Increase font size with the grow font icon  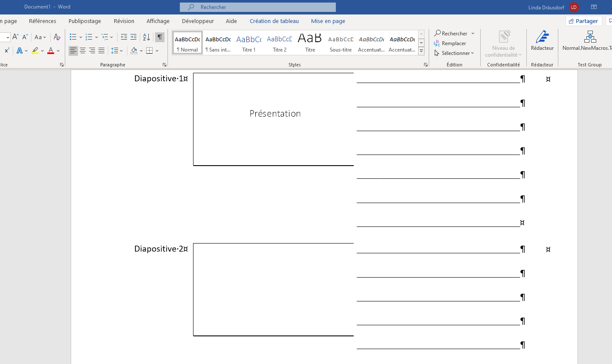(16, 37)
